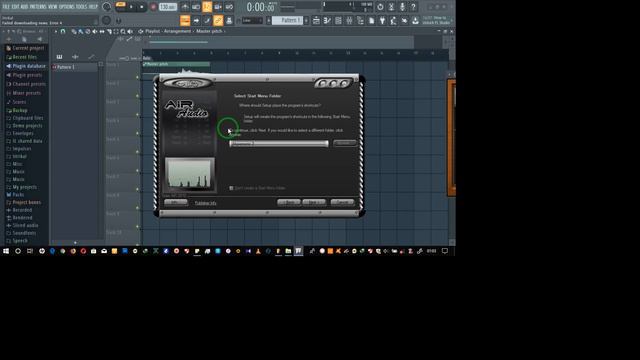Toggle the record button

pos(153,7)
